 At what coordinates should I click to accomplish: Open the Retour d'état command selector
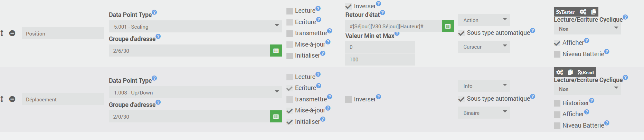(x=448, y=26)
